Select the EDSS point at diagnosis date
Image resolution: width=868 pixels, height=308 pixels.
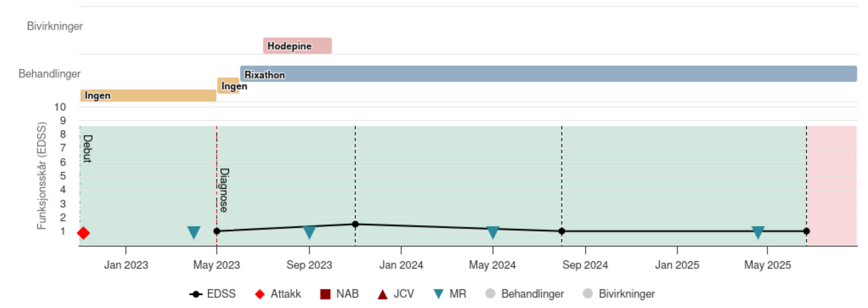click(x=217, y=231)
